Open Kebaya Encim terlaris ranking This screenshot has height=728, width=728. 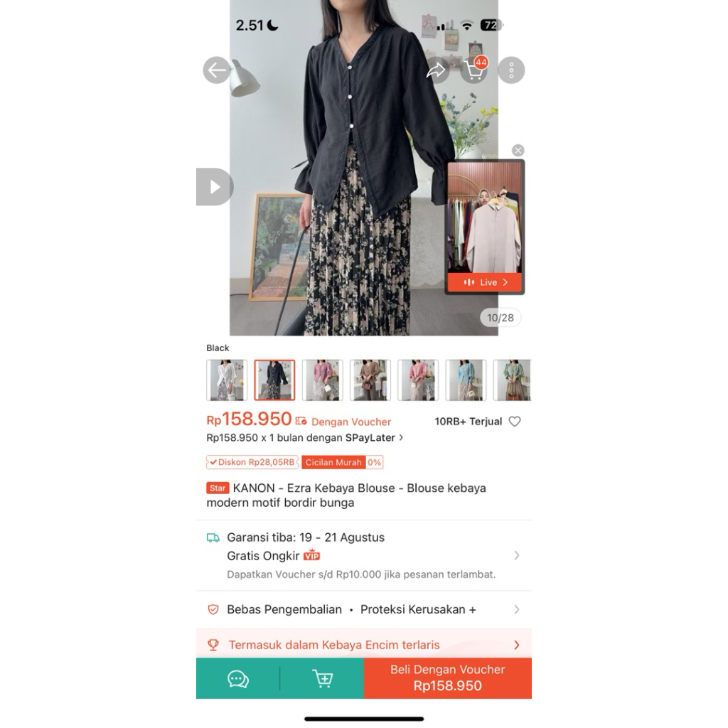[364, 645]
